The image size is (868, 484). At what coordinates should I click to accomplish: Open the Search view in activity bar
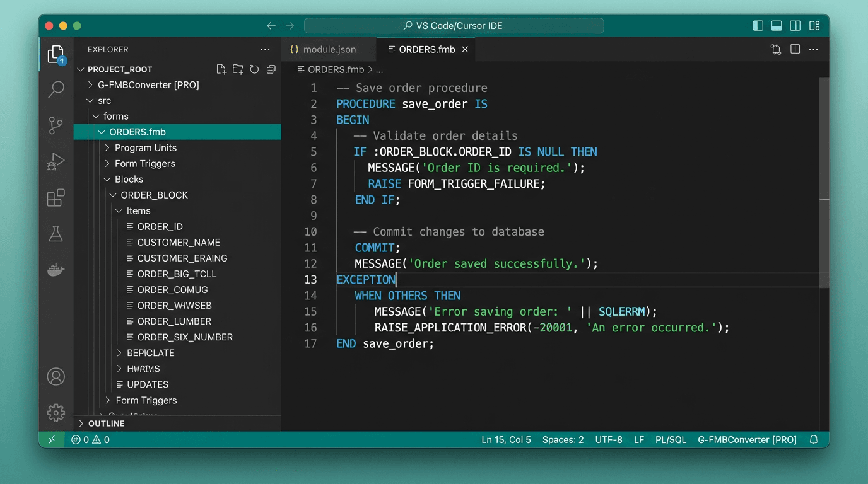(x=56, y=89)
